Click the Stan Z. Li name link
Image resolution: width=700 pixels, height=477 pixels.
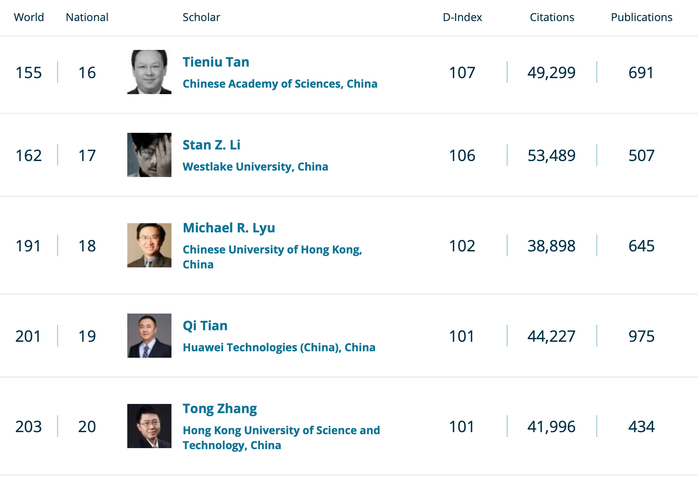coord(211,145)
